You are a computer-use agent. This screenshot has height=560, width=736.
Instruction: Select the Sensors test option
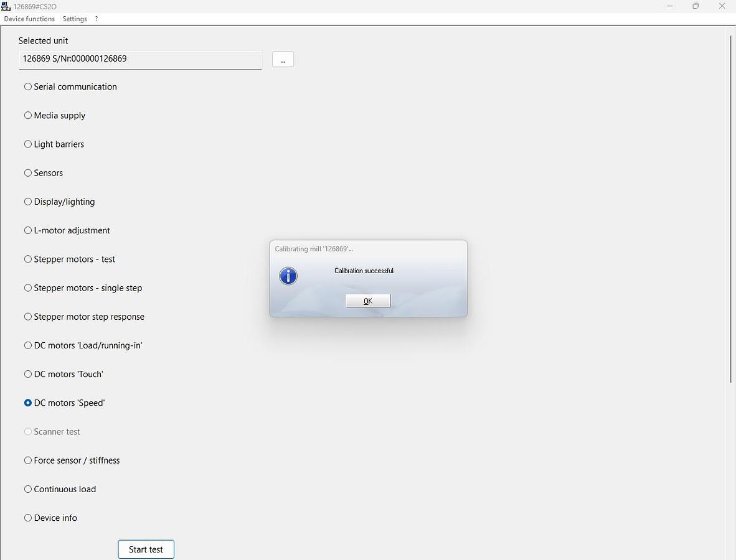click(x=28, y=173)
